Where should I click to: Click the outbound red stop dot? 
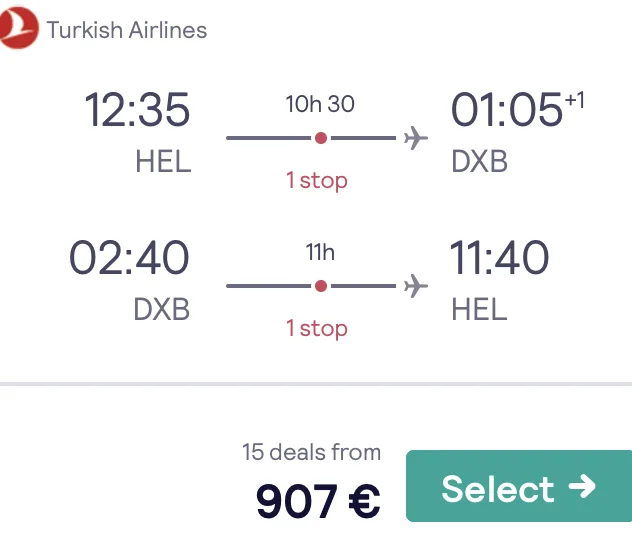click(321, 138)
